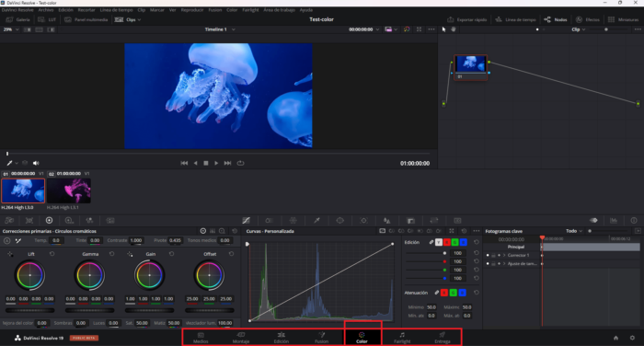Select the Color Wheels palette icon

(49, 221)
